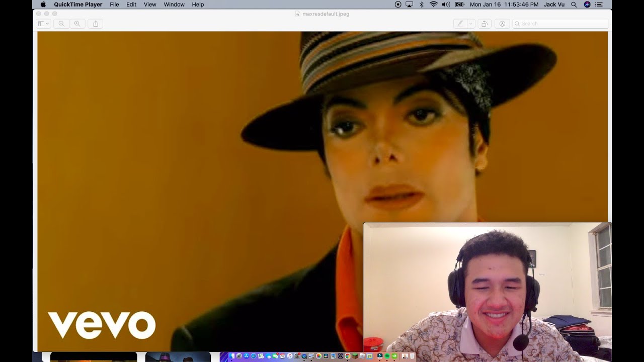Click the date and time clock
This screenshot has width=644, height=362.
click(504, 5)
